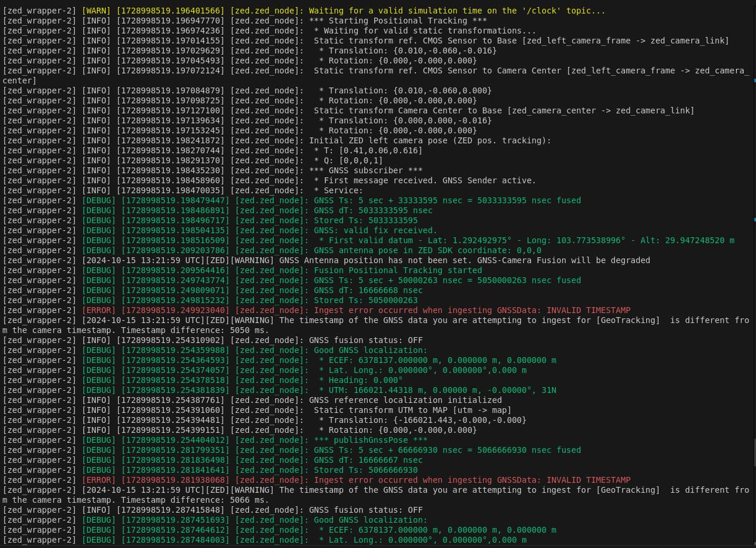756x548 pixels.
Task: Click 'Starting Positional Tracking' log text
Action: pyautogui.click(x=397, y=21)
